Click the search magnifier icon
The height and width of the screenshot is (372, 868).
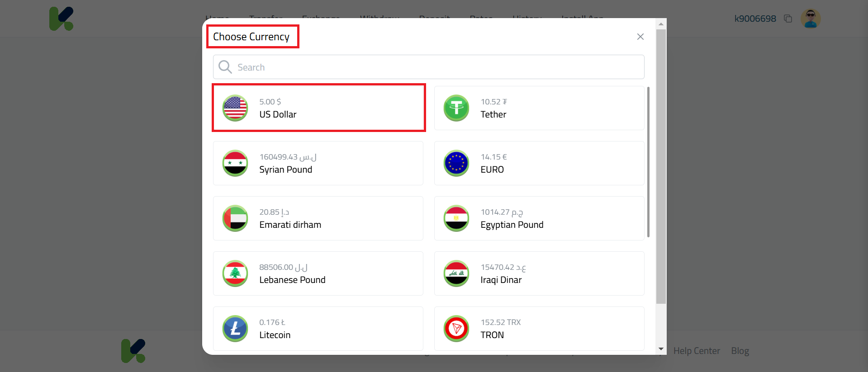pos(225,67)
